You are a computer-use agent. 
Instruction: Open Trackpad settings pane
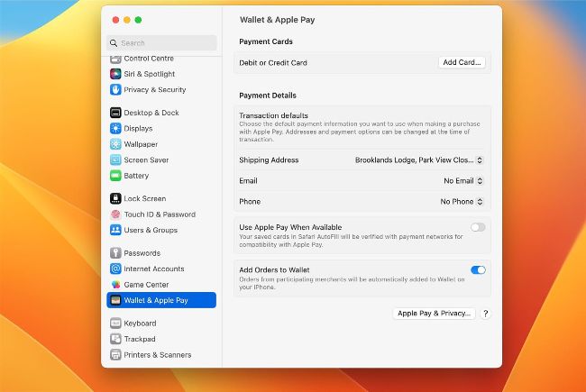coord(140,339)
